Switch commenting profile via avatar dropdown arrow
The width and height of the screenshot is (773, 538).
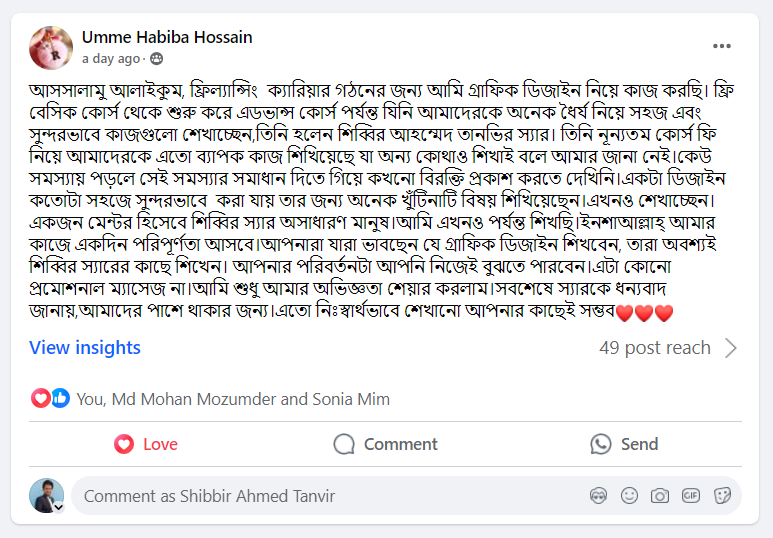point(59,507)
